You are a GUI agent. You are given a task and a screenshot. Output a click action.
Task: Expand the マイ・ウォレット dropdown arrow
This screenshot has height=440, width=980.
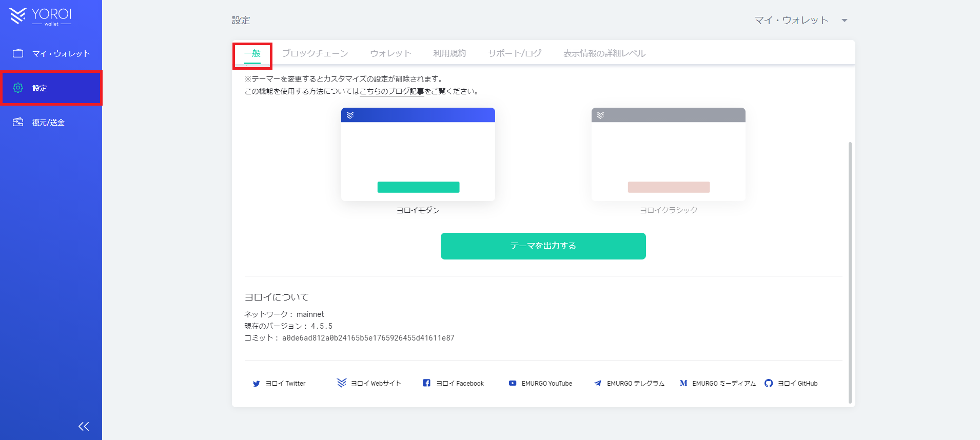click(x=844, y=21)
